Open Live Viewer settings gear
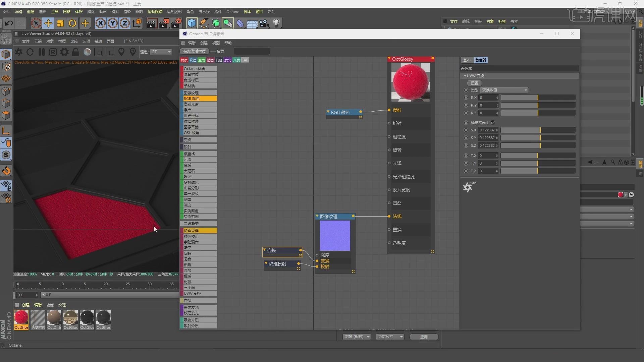The image size is (644, 362). [64, 52]
